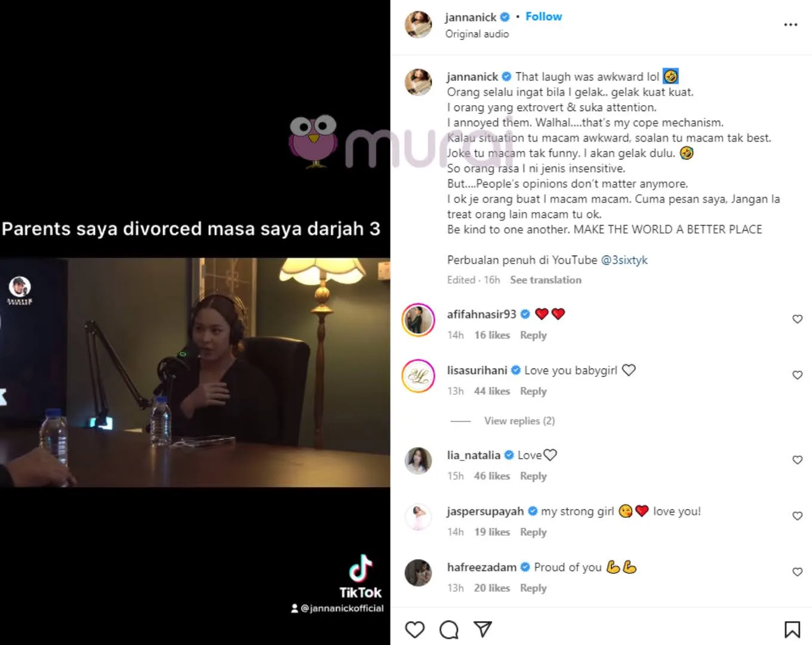812x645 pixels.
Task: Open the Original audio link
Action: (x=477, y=34)
